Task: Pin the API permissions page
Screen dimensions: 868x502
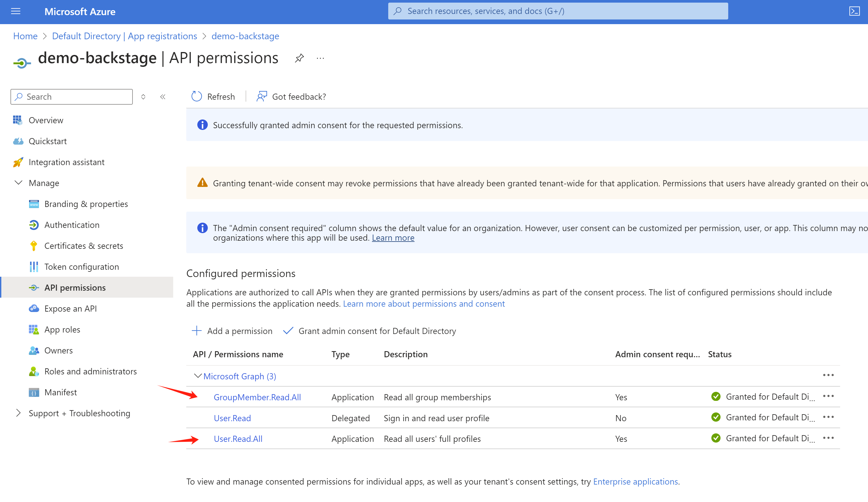Action: coord(299,58)
